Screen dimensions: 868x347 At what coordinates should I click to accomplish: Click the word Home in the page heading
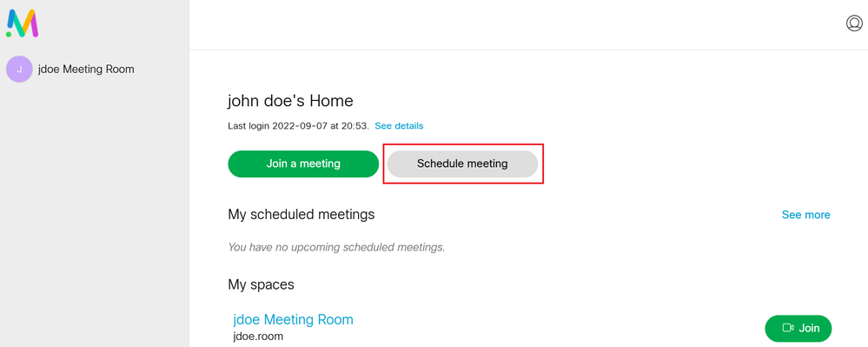click(331, 101)
